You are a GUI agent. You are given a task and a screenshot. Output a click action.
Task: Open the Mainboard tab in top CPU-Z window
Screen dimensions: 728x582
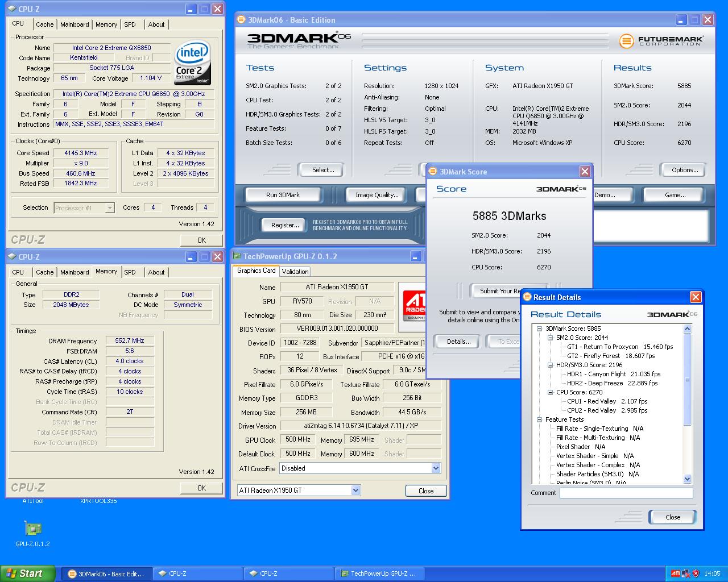click(x=75, y=24)
